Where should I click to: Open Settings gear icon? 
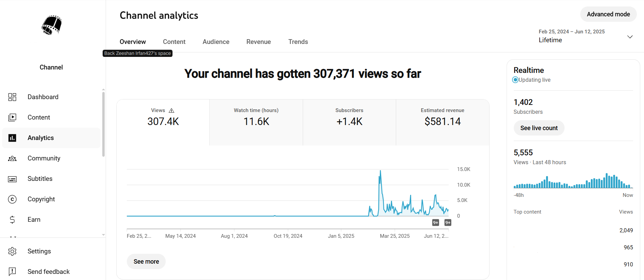click(12, 251)
